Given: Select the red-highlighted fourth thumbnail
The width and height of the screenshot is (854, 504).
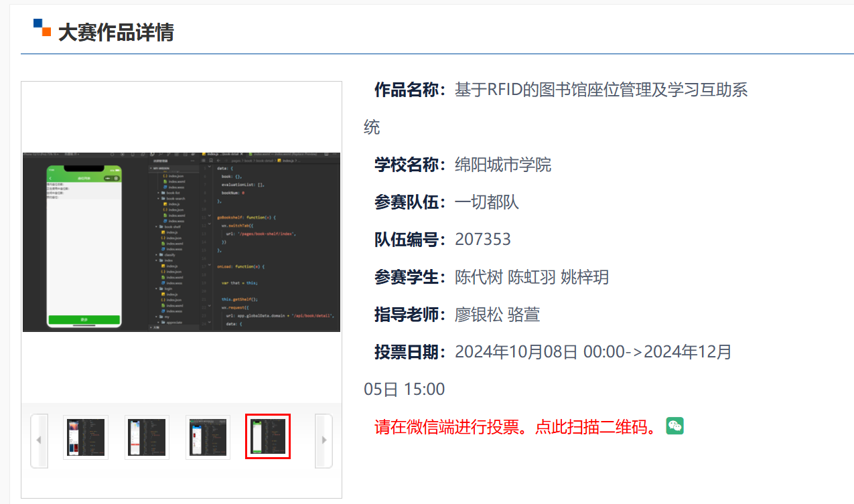Looking at the screenshot, I should point(268,437).
